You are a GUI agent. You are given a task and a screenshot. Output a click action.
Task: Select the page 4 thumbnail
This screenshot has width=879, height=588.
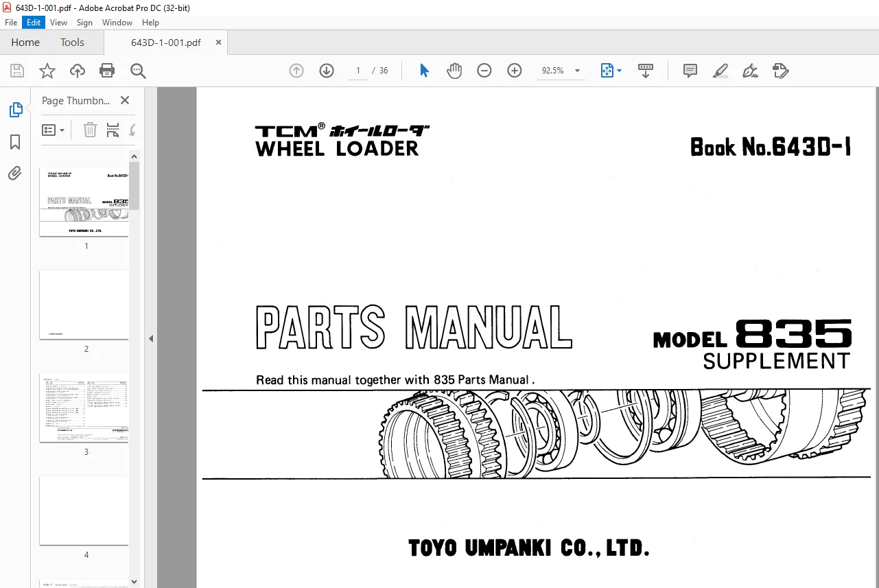point(84,510)
